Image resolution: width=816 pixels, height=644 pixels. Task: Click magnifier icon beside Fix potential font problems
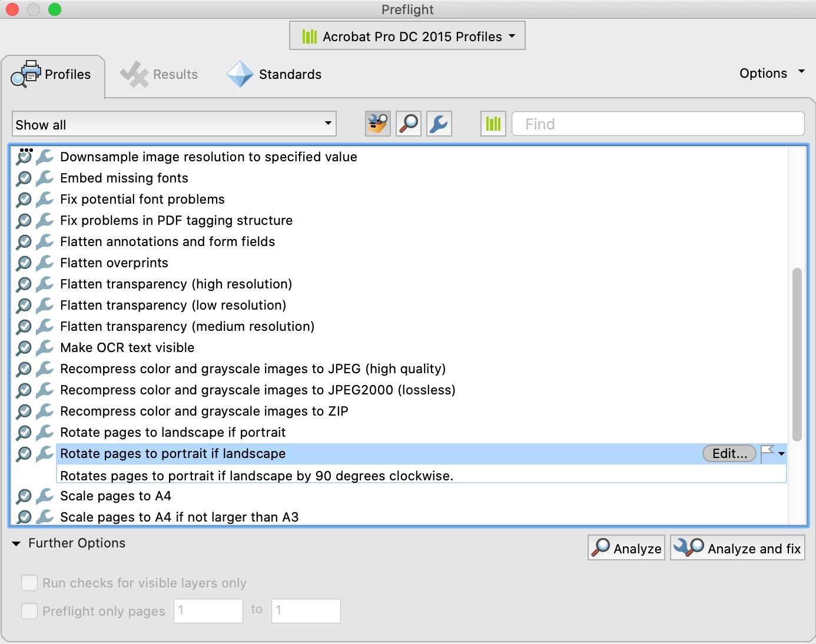click(x=24, y=200)
